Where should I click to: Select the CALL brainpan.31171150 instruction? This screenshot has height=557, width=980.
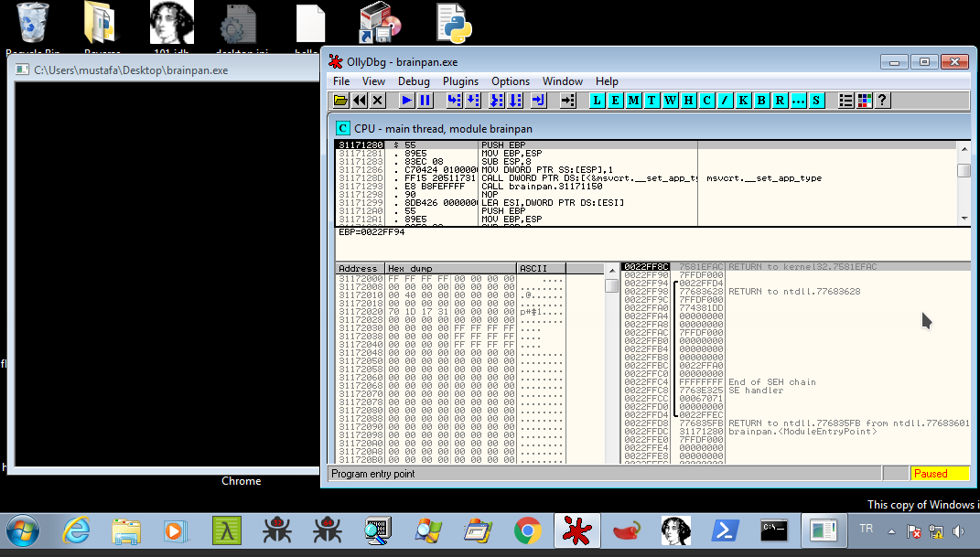coord(542,186)
